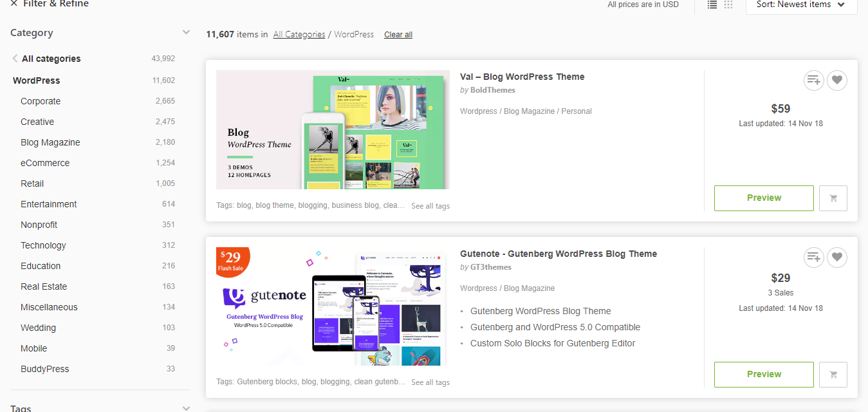The width and height of the screenshot is (868, 412).
Task: Open the Sort: Newest items dropdown
Action: pyautogui.click(x=801, y=5)
